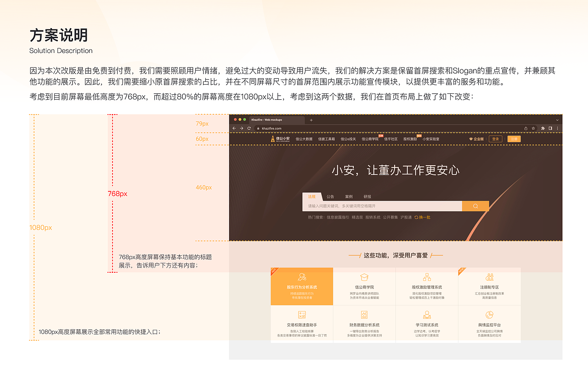Open the 舆情监控平台 pie chart icon
This screenshot has height=368, width=588.
coord(490,314)
